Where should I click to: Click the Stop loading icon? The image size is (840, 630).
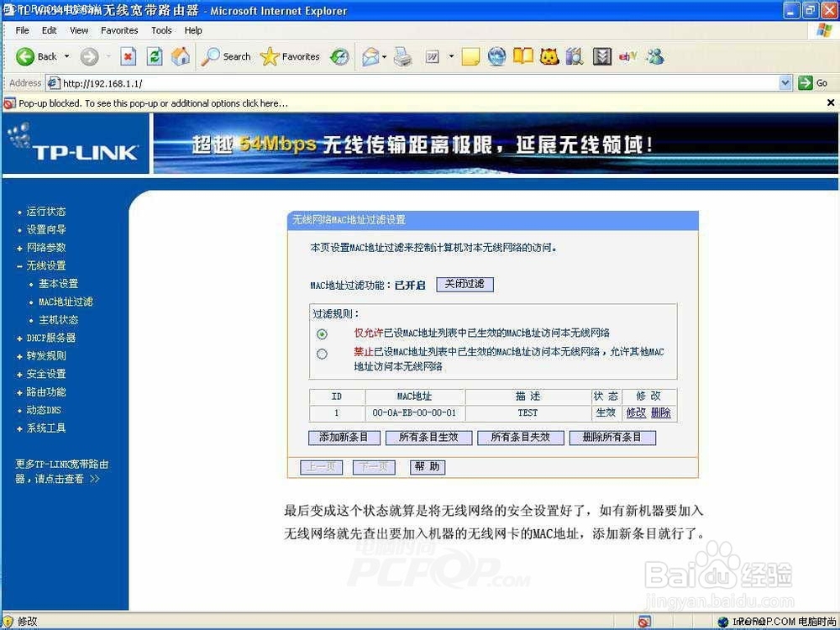click(128, 56)
